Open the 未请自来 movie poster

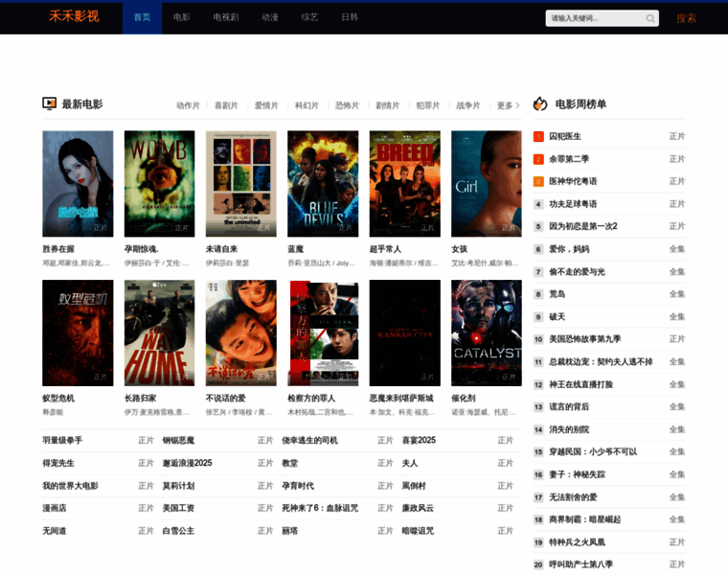241,183
